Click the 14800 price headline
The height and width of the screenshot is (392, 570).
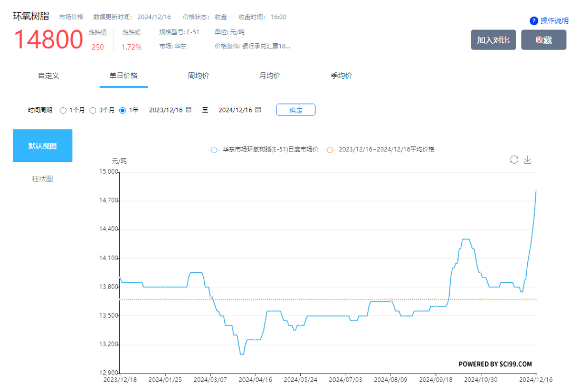pos(49,39)
